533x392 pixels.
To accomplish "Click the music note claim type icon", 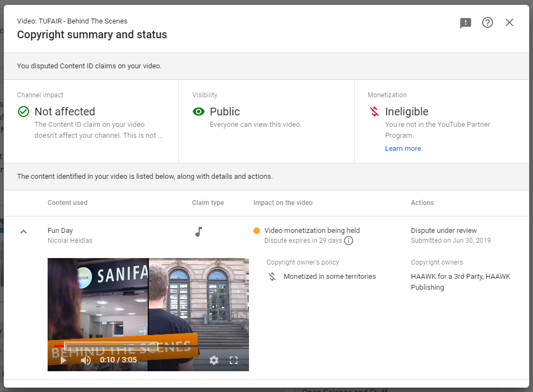I will click(x=199, y=232).
